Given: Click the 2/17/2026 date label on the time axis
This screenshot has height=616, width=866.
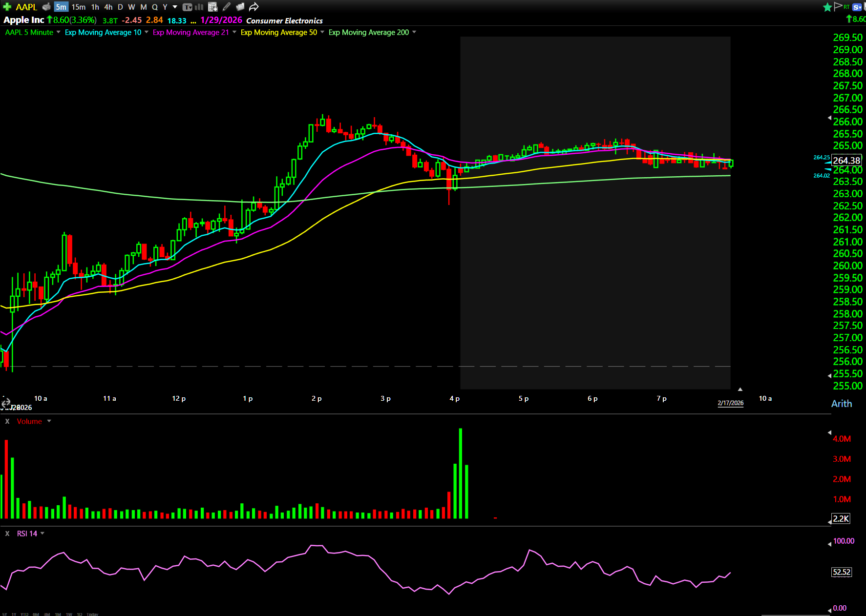Looking at the screenshot, I should point(730,403).
